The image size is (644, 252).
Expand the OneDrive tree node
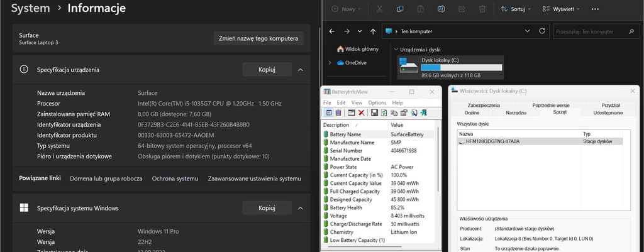tap(330, 63)
